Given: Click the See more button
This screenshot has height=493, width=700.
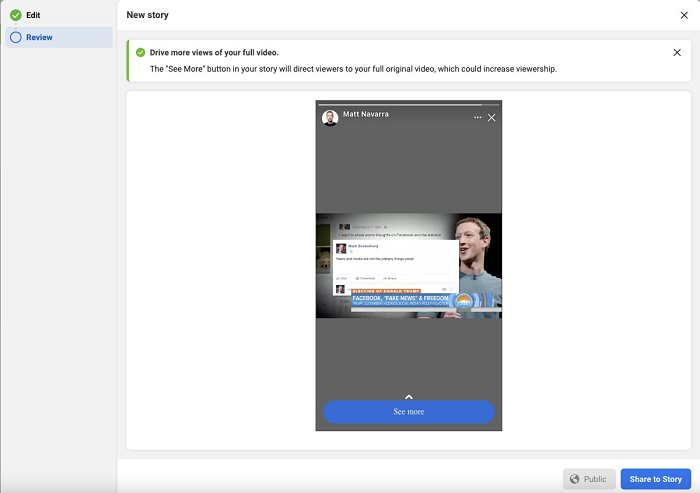Looking at the screenshot, I should pyautogui.click(x=408, y=412).
